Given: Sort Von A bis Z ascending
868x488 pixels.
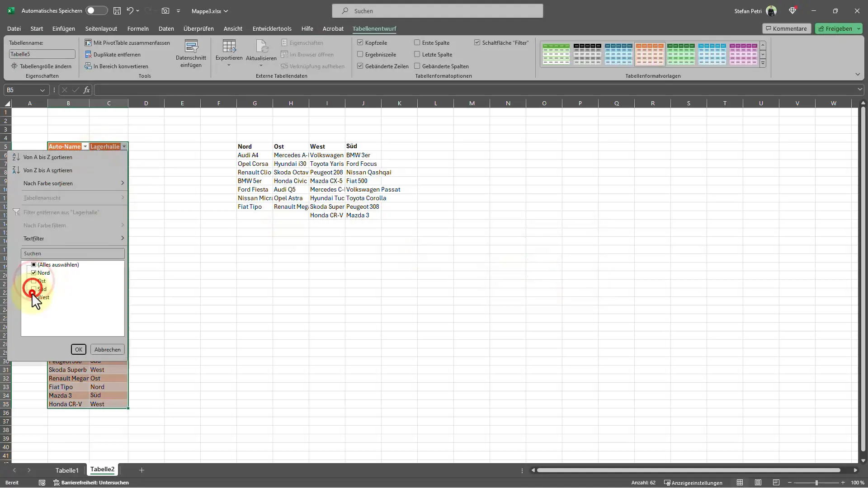Looking at the screenshot, I should [x=47, y=157].
